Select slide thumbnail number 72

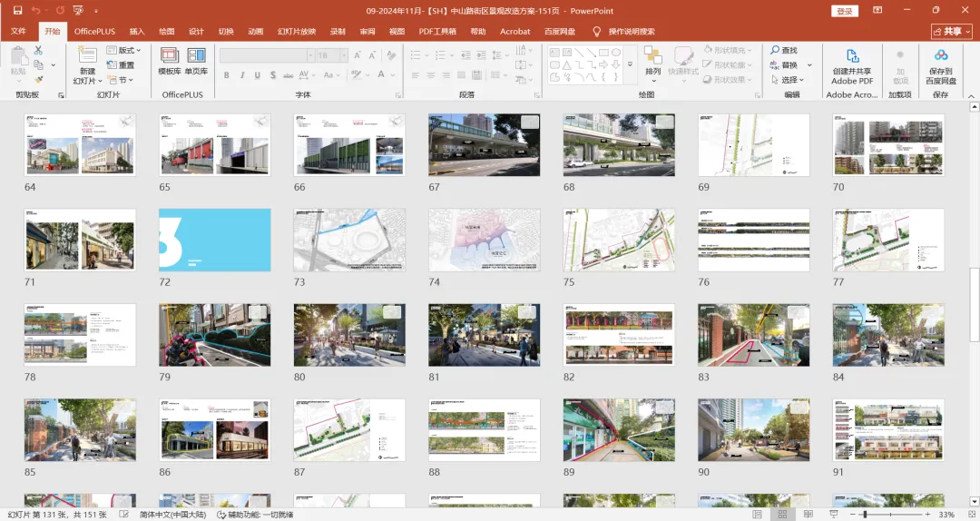(214, 241)
